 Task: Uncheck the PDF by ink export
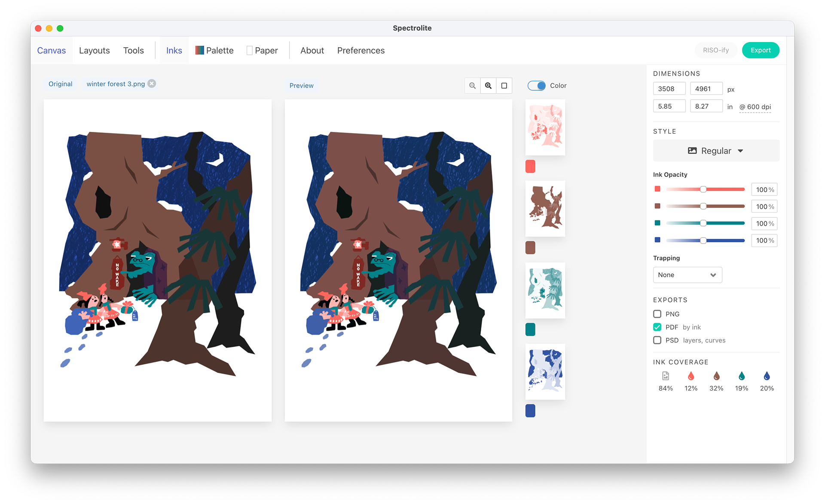click(x=657, y=327)
